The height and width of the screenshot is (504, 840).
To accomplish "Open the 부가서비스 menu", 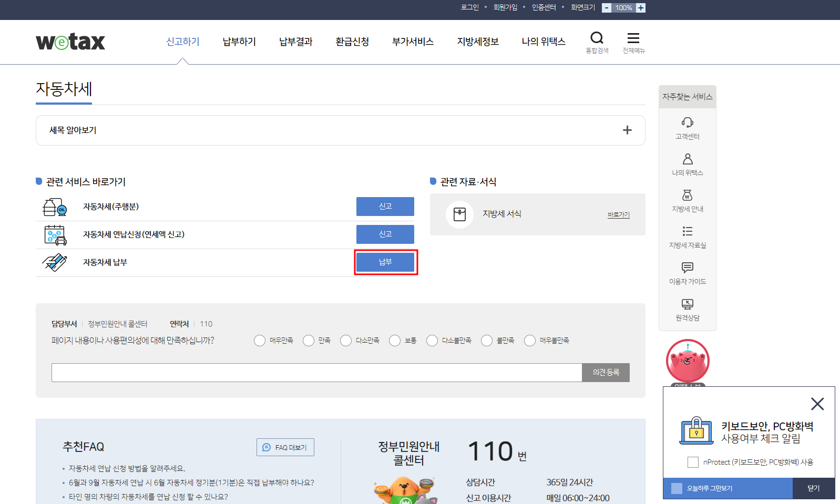I will pos(413,42).
